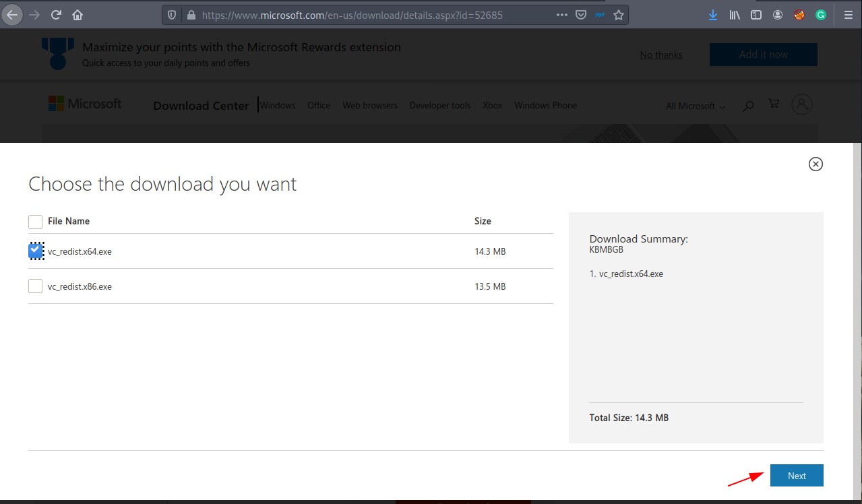Click the red crossed-out extension icon
The height and width of the screenshot is (504, 862).
799,15
